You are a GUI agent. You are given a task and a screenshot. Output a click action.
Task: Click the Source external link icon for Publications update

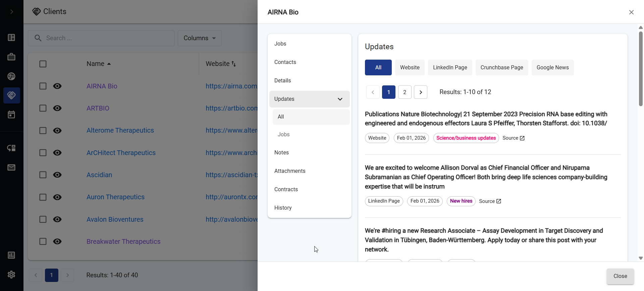(522, 138)
